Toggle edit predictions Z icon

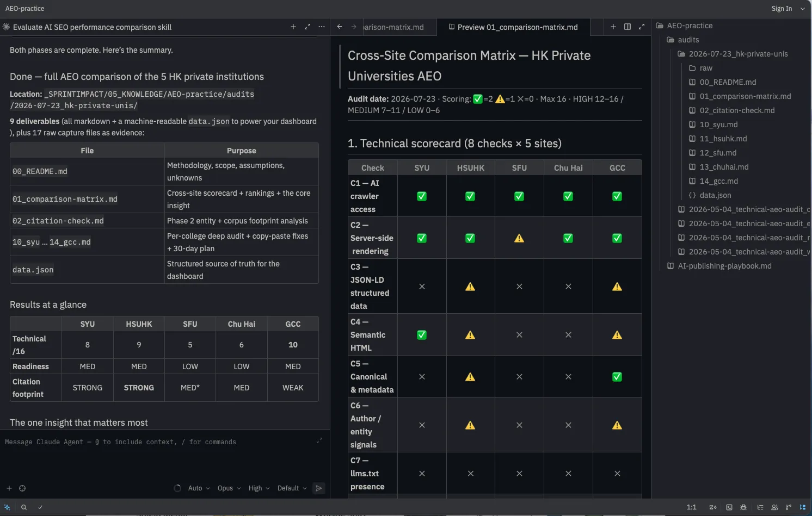pyautogui.click(x=713, y=507)
